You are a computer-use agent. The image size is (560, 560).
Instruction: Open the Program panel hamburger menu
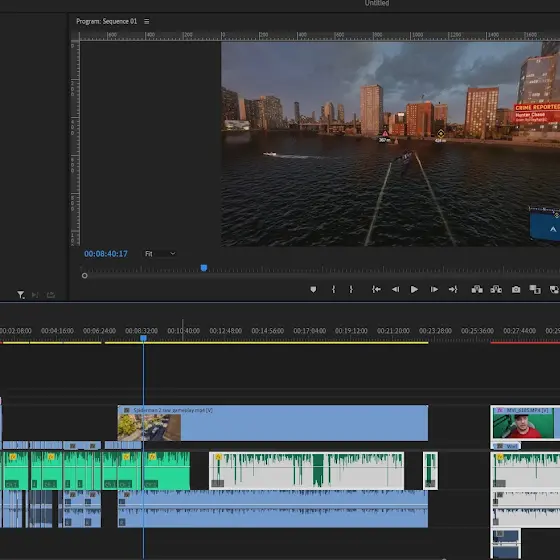146,21
